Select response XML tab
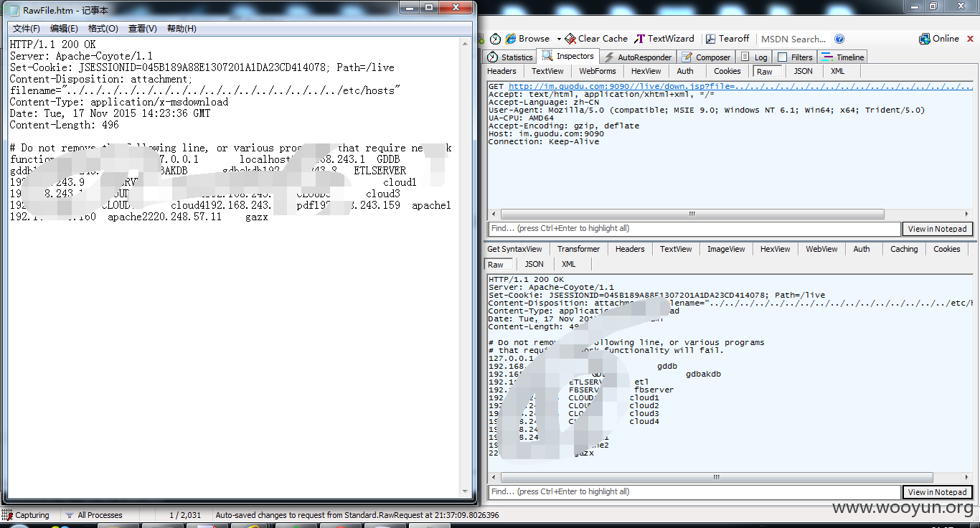This screenshot has height=528, width=980. coord(568,264)
